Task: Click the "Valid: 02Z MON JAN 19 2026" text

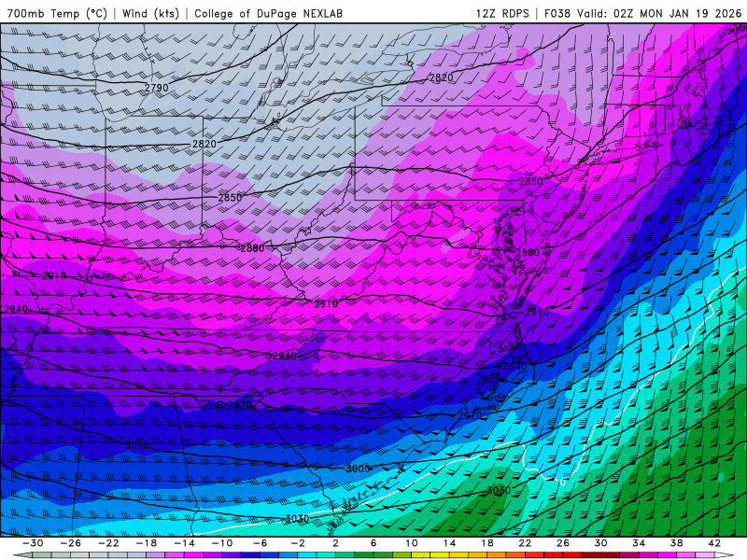Action: (x=659, y=13)
